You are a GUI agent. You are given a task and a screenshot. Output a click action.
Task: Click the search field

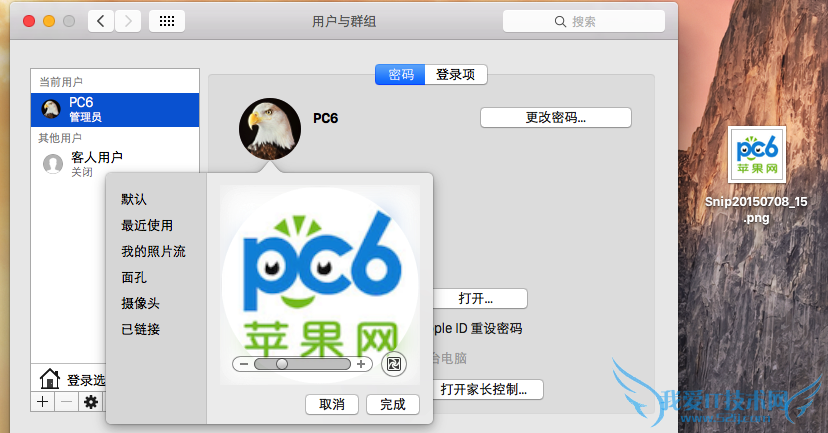[584, 21]
